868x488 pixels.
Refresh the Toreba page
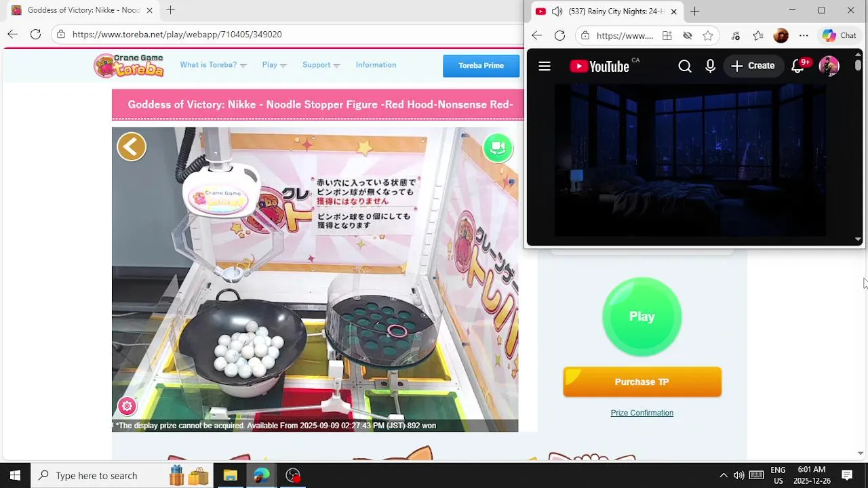pyautogui.click(x=35, y=34)
